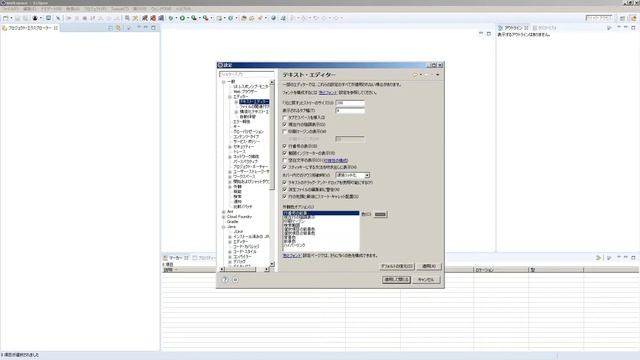
Task: Minimize the Project Explorer view
Action: tap(146, 28)
